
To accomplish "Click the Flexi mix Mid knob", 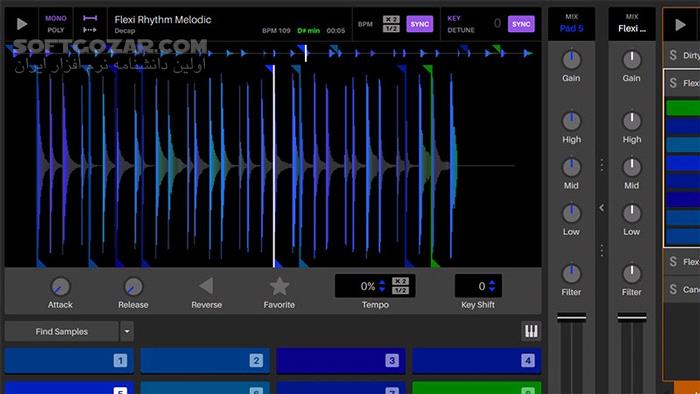I will pyautogui.click(x=632, y=168).
